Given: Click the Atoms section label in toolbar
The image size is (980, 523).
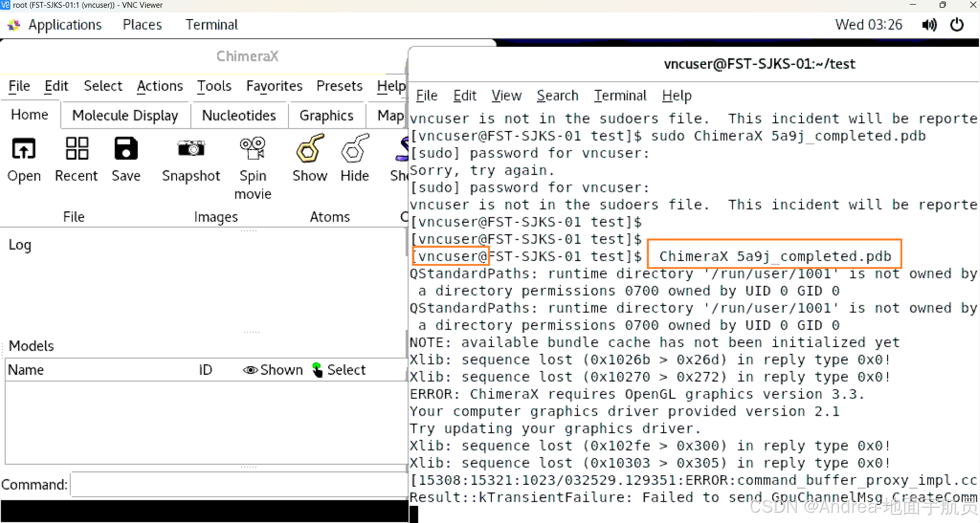Looking at the screenshot, I should tap(330, 217).
